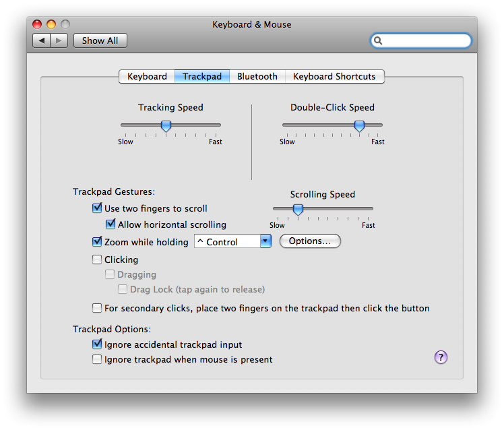
Task: Uncheck Allow horizontal scrolling
Action: 111,224
